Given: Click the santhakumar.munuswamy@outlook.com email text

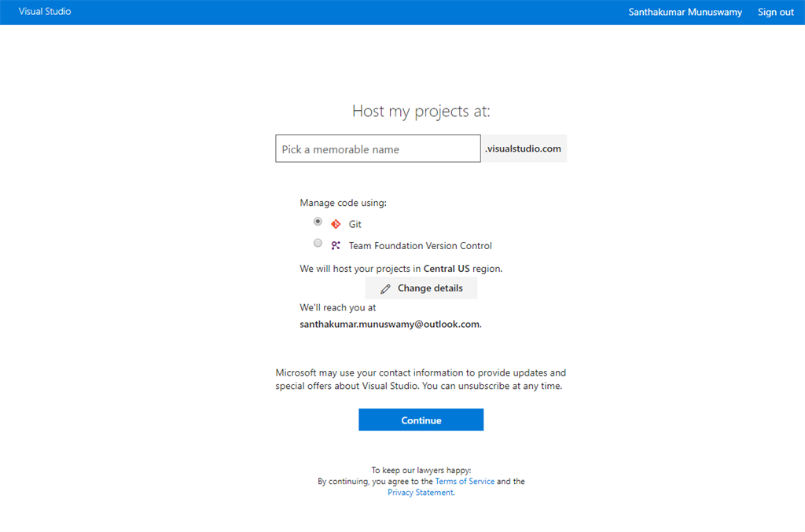Looking at the screenshot, I should 389,324.
